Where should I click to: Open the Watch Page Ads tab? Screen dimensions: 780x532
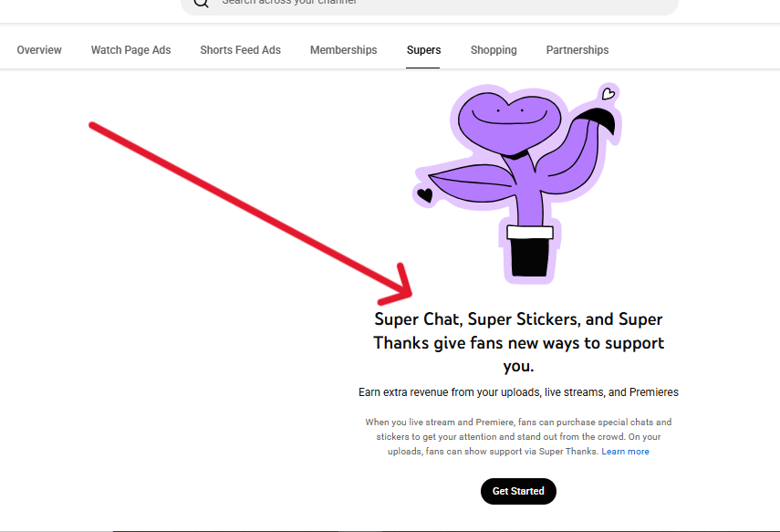click(130, 50)
